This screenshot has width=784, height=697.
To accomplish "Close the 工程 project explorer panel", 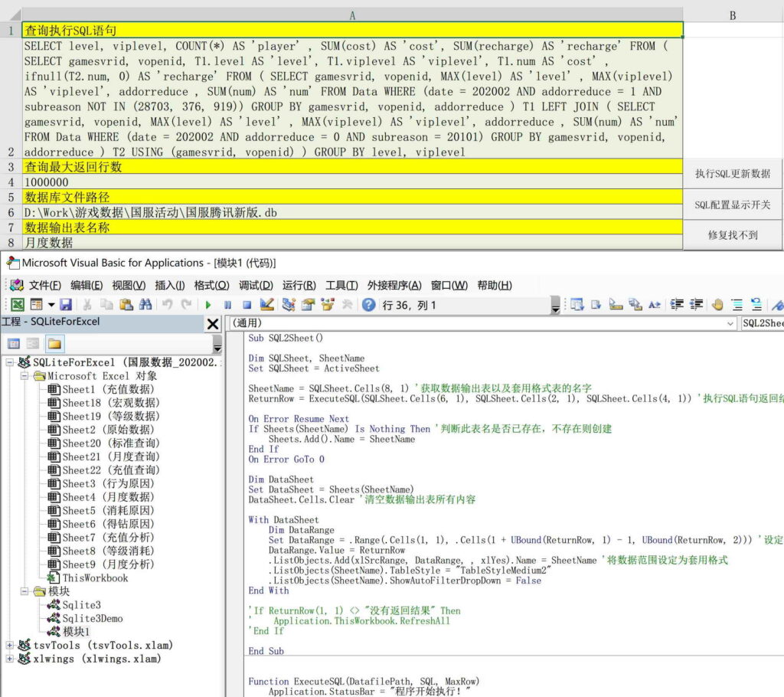I will [x=213, y=324].
